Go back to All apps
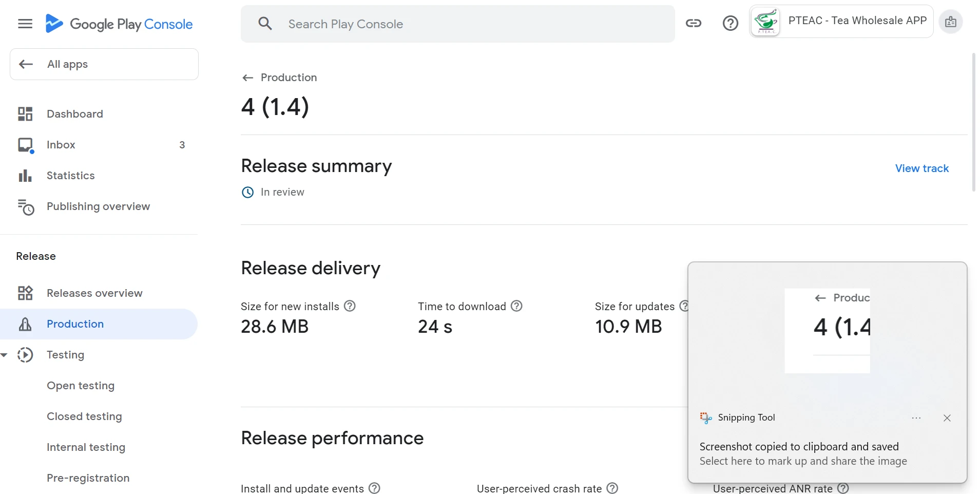This screenshot has width=980, height=494. click(x=104, y=64)
